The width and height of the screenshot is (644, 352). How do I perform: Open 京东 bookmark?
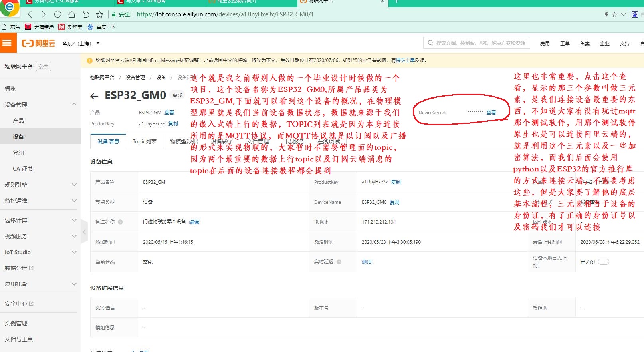[x=11, y=27]
